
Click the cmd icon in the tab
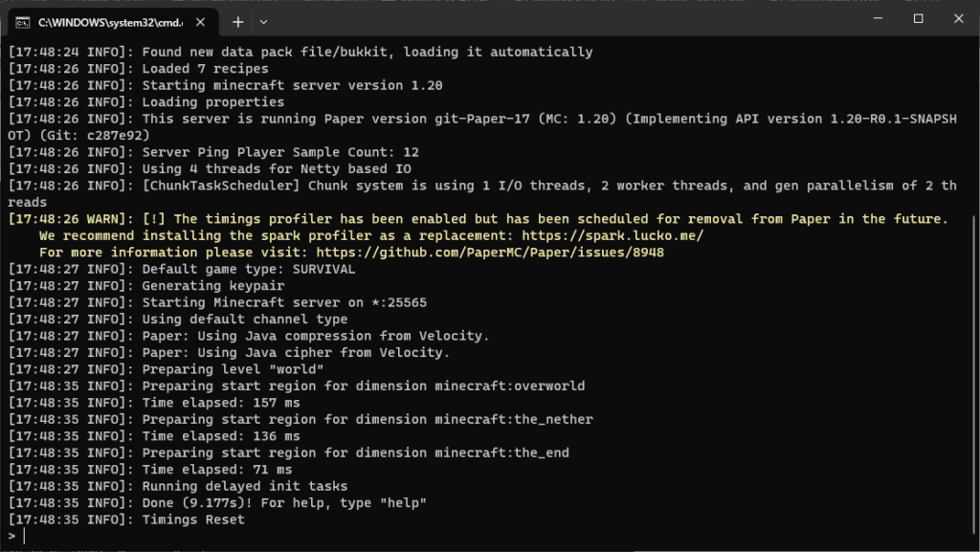(23, 23)
